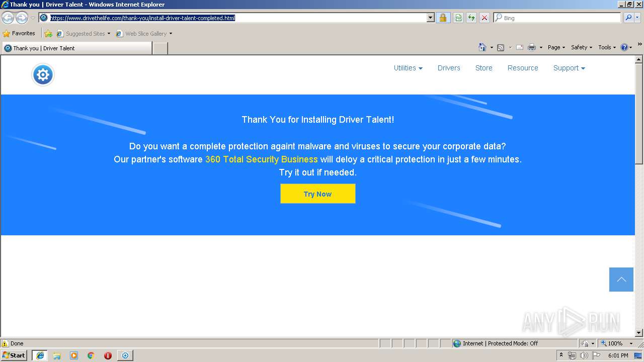644x362 pixels.
Task: Click the Compatibility View icon
Action: pos(458,18)
